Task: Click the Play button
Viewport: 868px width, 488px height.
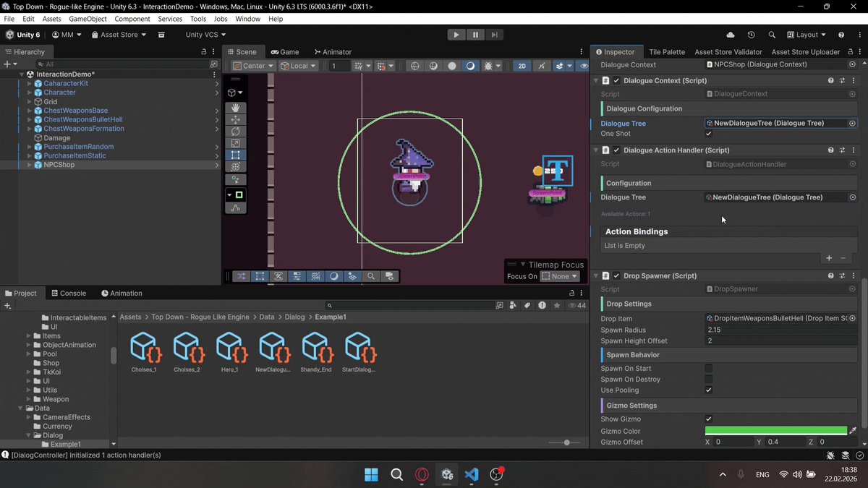Action: pyautogui.click(x=456, y=34)
